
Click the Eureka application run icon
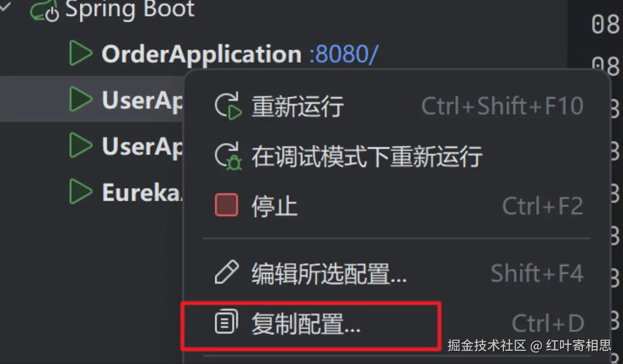81,191
